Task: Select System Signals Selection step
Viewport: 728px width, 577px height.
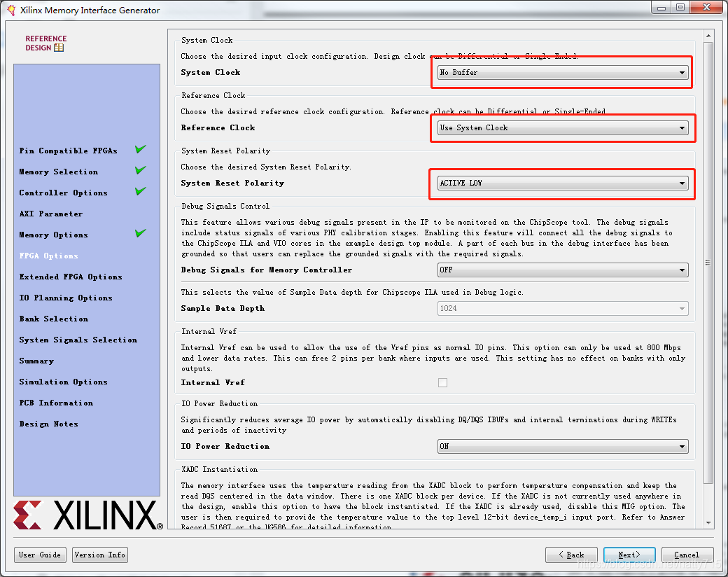Action: (x=78, y=340)
